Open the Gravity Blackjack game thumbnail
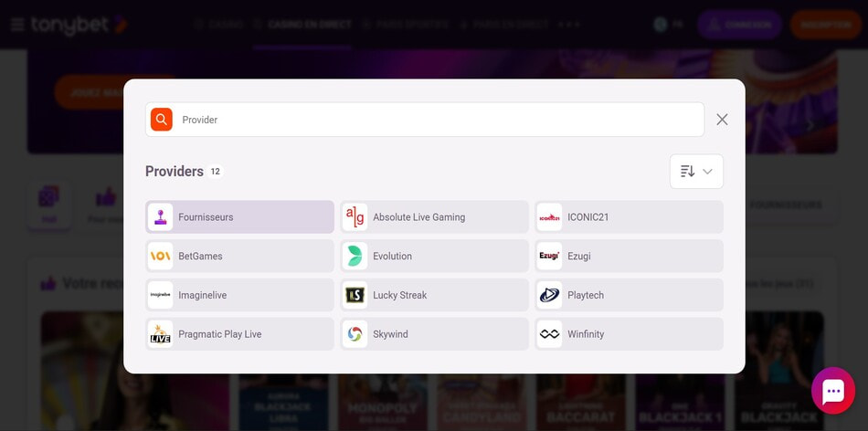This screenshot has width=868, height=431. [778, 403]
